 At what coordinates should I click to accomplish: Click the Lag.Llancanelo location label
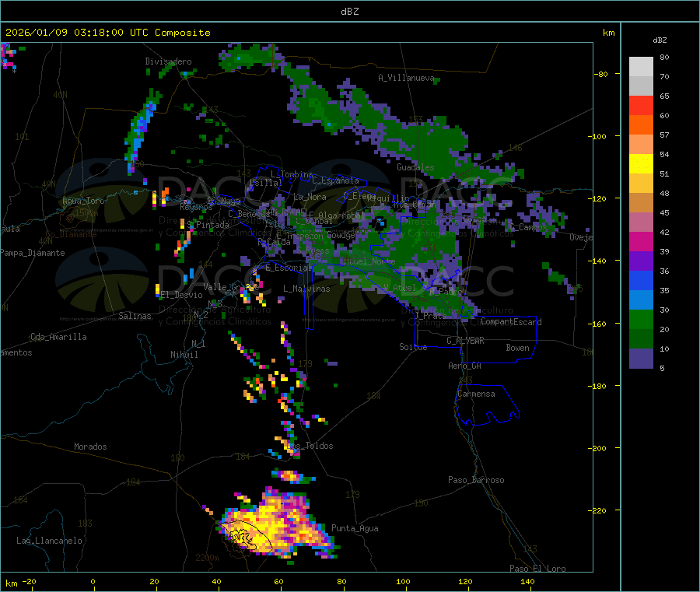[49, 541]
